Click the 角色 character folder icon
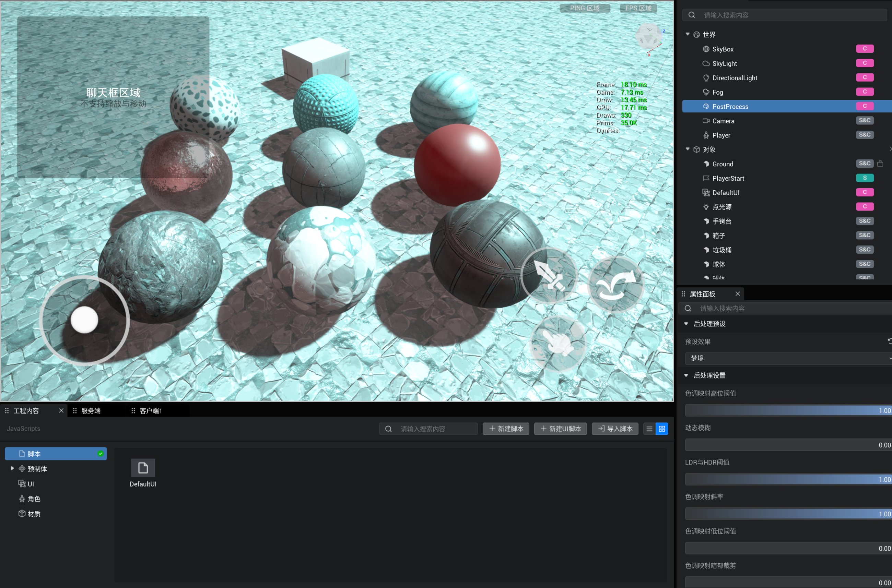Screen dimensions: 892x588 coord(22,499)
